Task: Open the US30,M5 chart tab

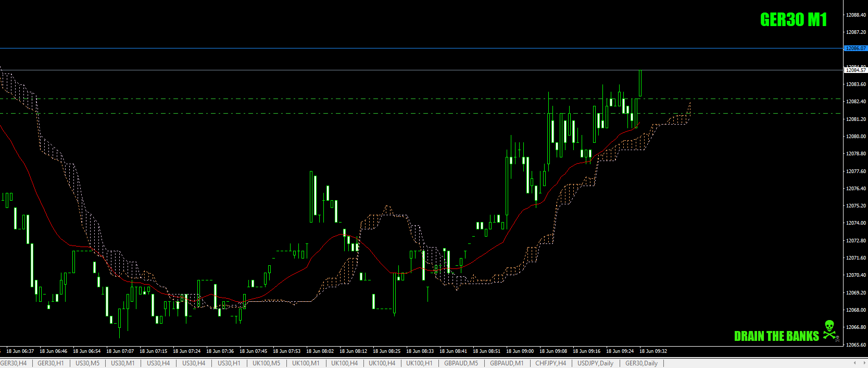Action: click(x=87, y=363)
